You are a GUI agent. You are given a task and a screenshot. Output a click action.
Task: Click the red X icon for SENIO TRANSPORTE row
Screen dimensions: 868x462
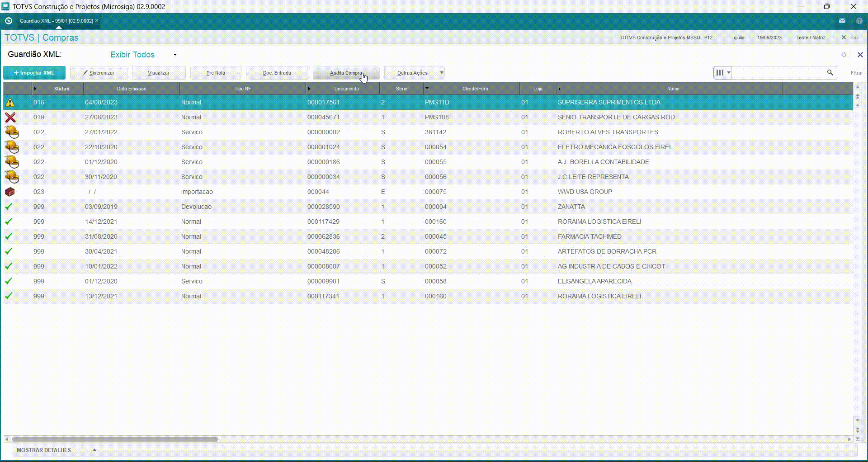click(10, 118)
